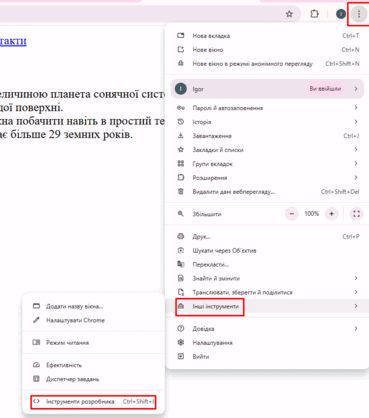Click the partially visible 'такти' page link
The image size is (369, 418).
coord(13,41)
